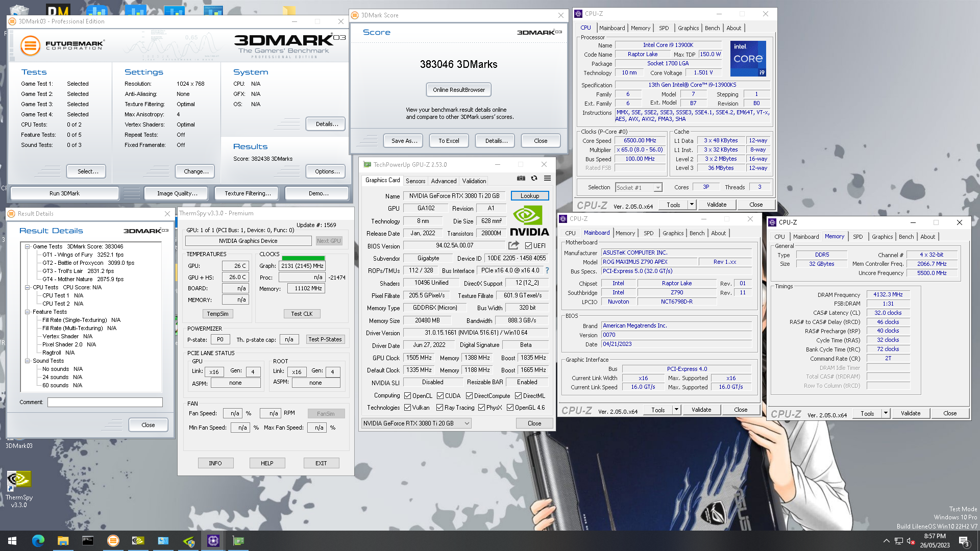Toggle the PhysX checkbox

481,407
